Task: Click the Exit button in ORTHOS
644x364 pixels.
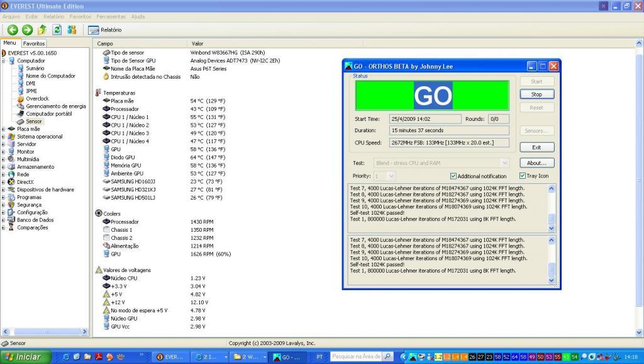Action: [x=537, y=147]
